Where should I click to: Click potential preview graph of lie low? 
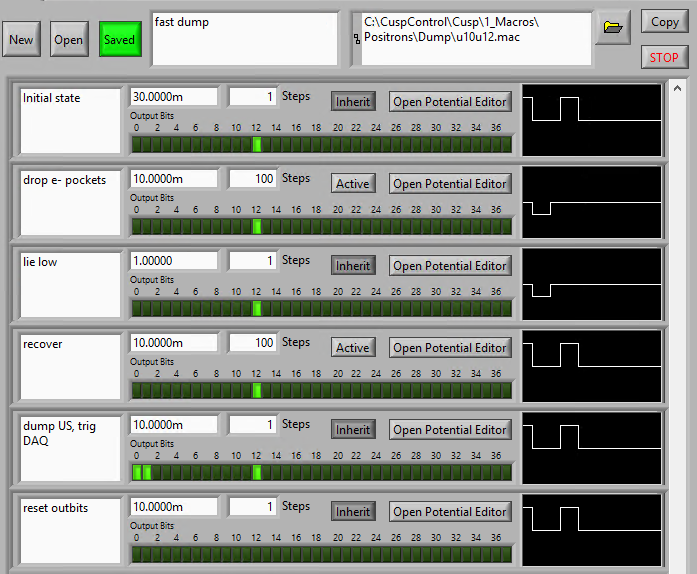click(592, 284)
